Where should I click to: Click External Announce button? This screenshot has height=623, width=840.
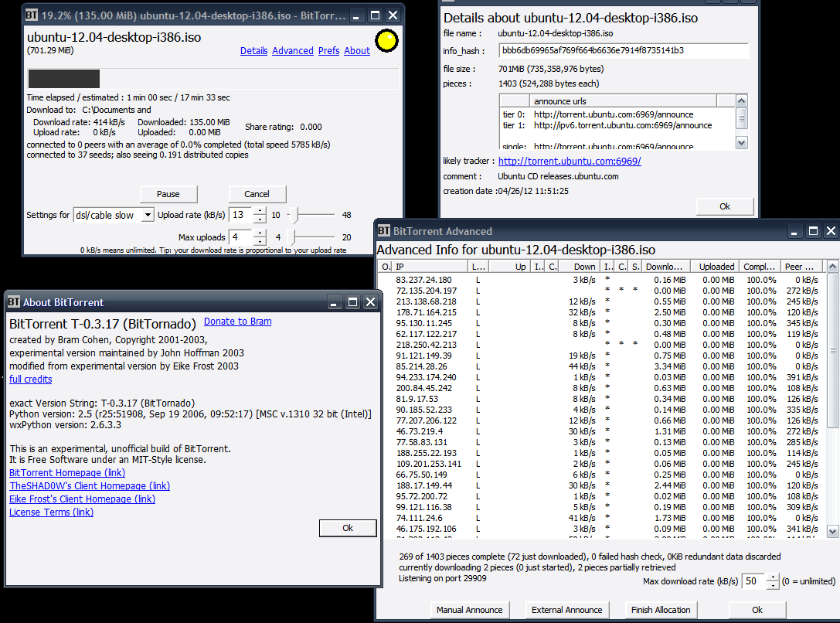click(x=566, y=610)
